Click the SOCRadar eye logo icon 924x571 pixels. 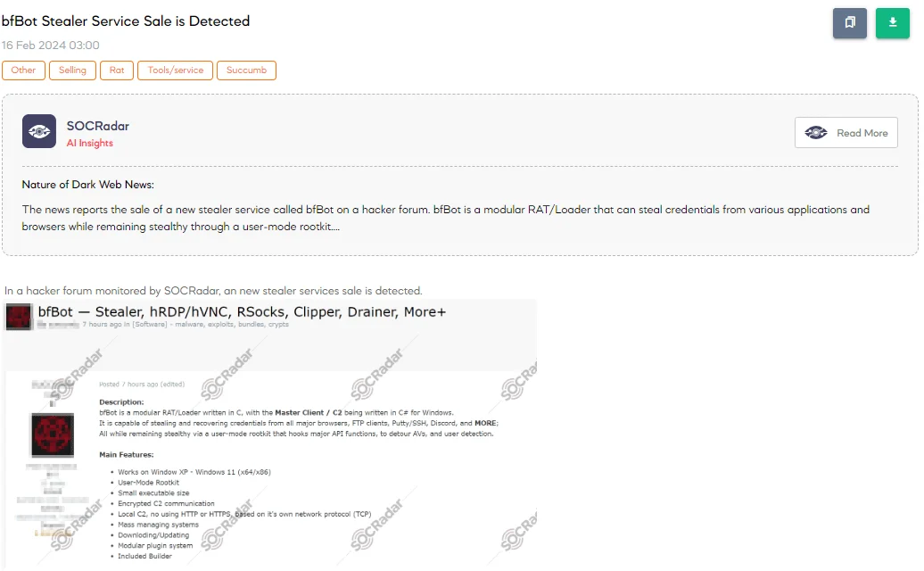click(x=39, y=131)
